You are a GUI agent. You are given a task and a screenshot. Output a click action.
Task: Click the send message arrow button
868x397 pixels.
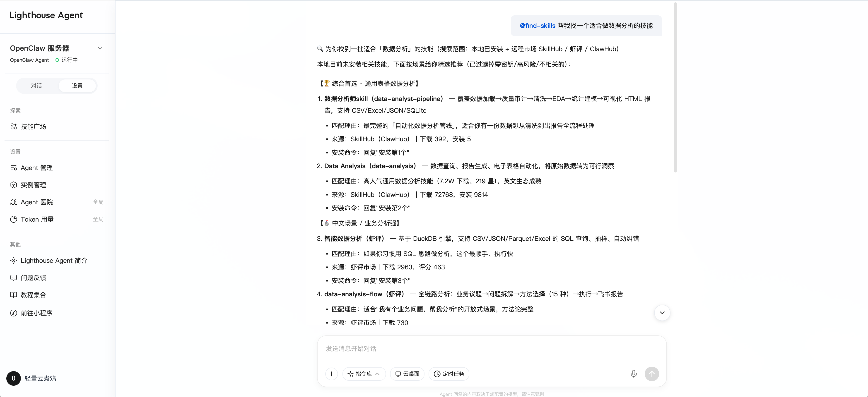pos(652,374)
